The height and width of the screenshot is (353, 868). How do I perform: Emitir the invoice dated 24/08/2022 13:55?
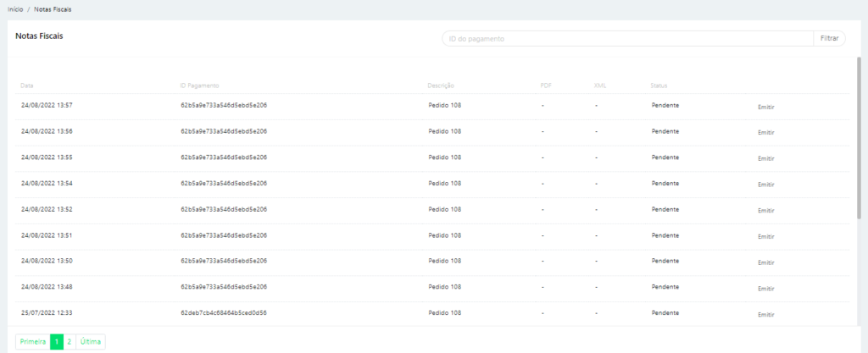pos(766,159)
